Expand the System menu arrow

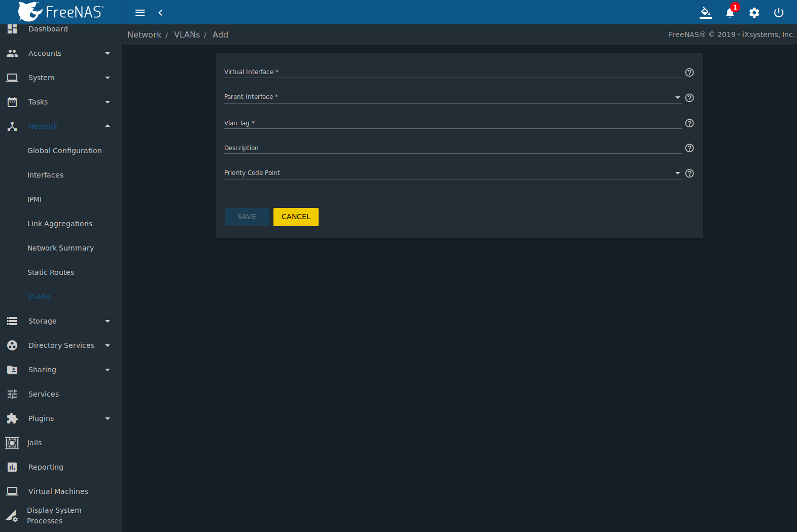(108, 78)
